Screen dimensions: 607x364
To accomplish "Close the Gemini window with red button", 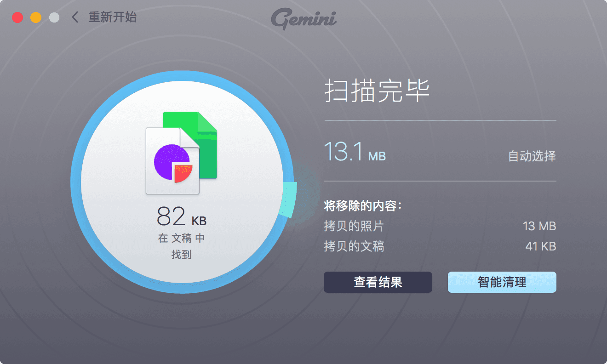I will [17, 18].
